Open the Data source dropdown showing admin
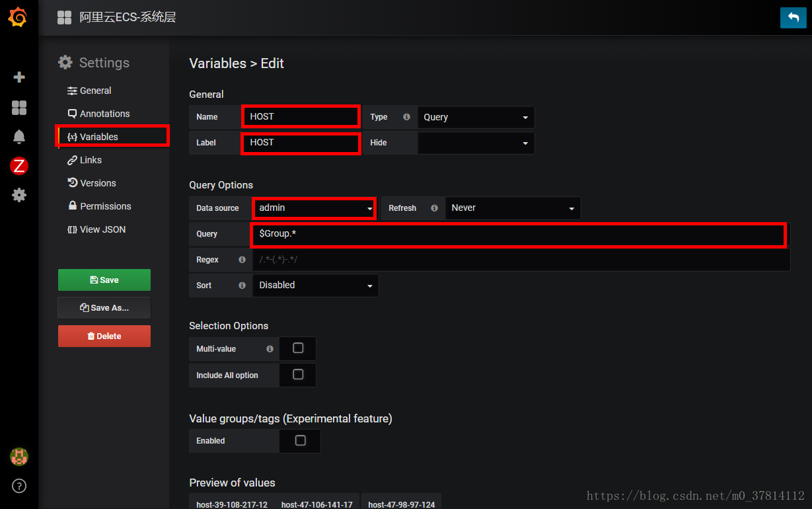 point(314,208)
